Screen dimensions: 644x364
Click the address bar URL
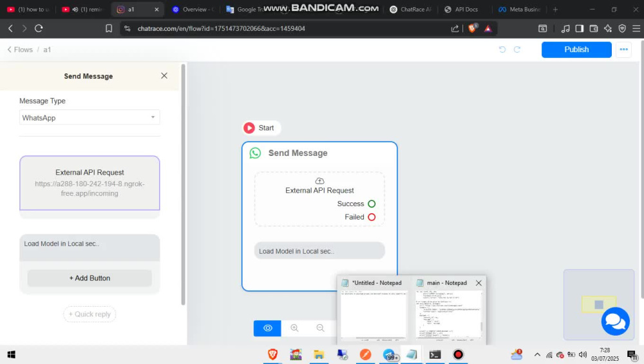coord(221,28)
